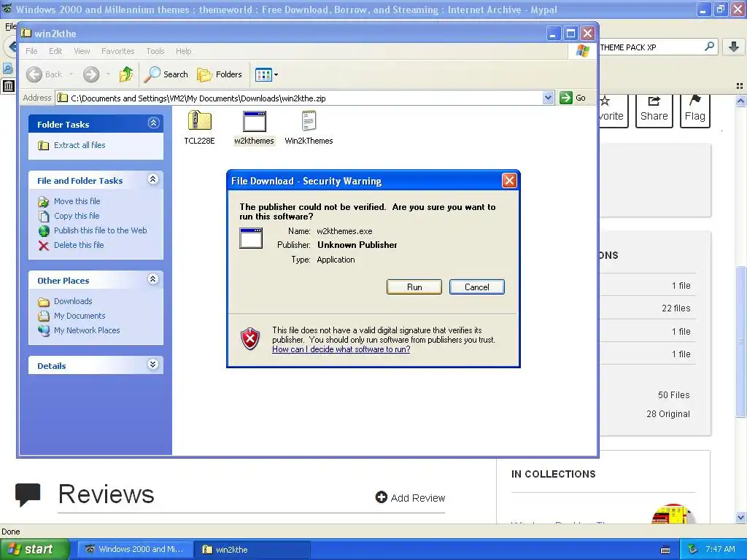Viewport: 747px width, 560px height.
Task: Click the browser search magnifier icon
Action: [x=709, y=47]
